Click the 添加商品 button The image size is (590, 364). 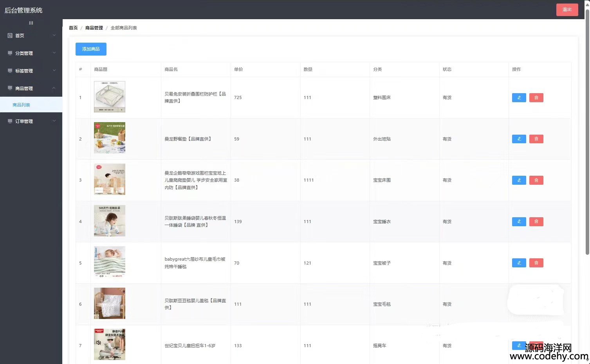pos(91,49)
